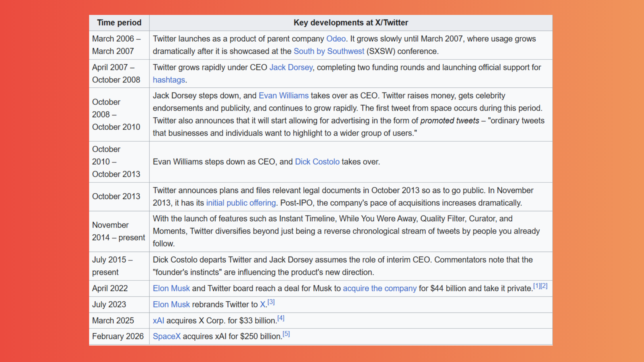The height and width of the screenshot is (362, 644).
Task: Click the hashtags link
Action: click(x=169, y=80)
